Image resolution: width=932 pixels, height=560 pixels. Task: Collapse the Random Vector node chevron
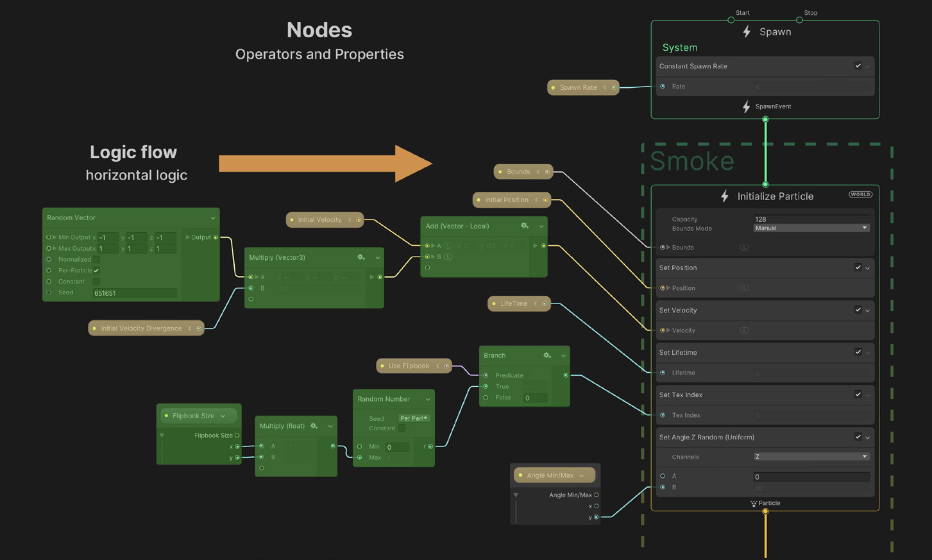coord(213,218)
